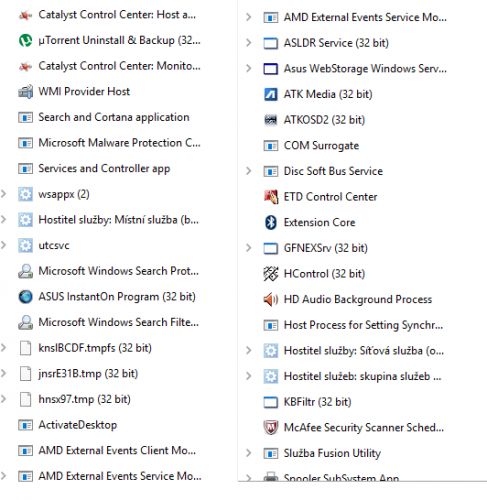Expand the jnsrE31B.tmp (32 bit) row
487x500 pixels.
tap(4, 373)
